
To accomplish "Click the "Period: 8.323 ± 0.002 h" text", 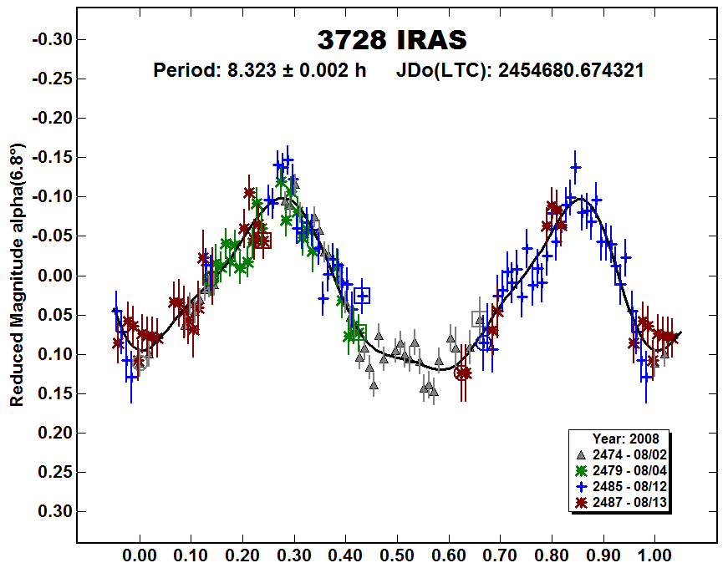I will (260, 70).
